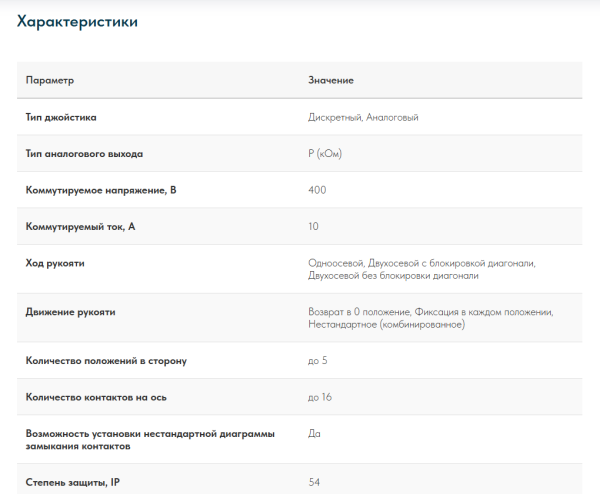Select the Степень защиты, IP label
This screenshot has height=494, width=600.
tap(76, 482)
